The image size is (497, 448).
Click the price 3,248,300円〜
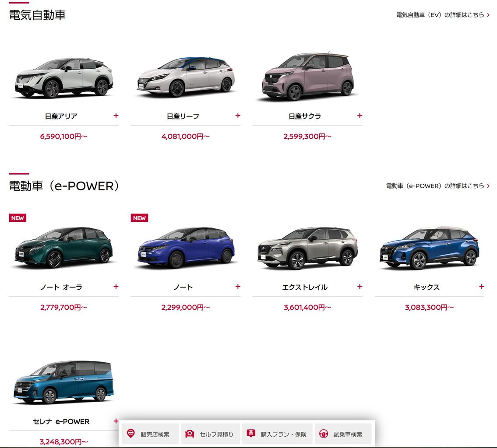coord(63,442)
